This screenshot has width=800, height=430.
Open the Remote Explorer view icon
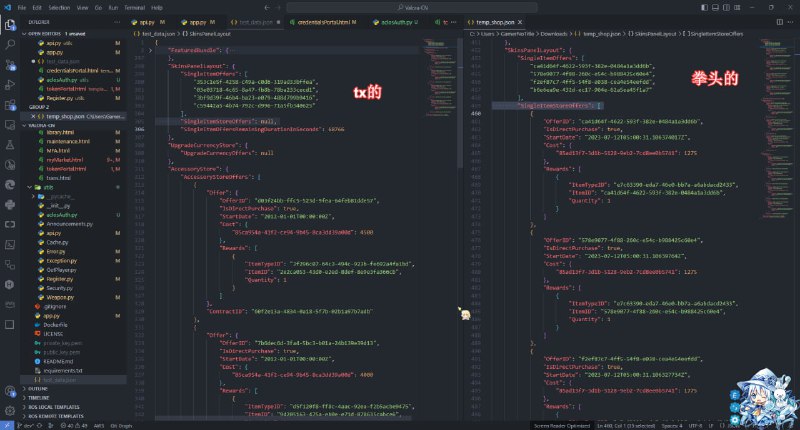[x=10, y=124]
